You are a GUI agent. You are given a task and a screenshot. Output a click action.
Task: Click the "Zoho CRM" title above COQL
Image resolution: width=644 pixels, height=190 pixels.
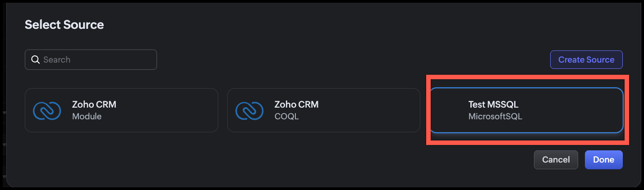coord(296,104)
